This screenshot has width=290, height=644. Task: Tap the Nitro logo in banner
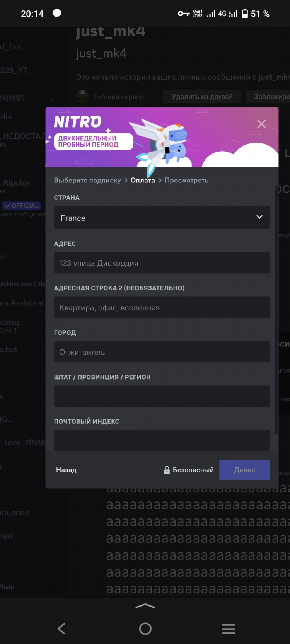click(78, 122)
